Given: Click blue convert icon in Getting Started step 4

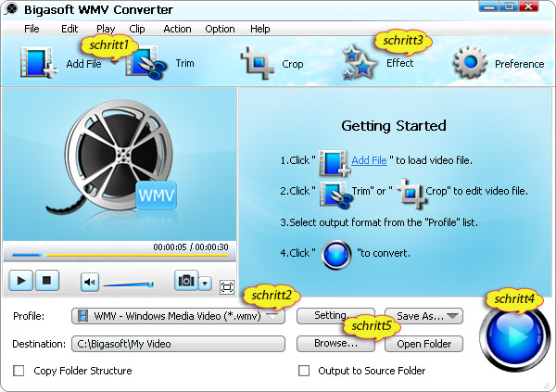Looking at the screenshot, I should [336, 254].
